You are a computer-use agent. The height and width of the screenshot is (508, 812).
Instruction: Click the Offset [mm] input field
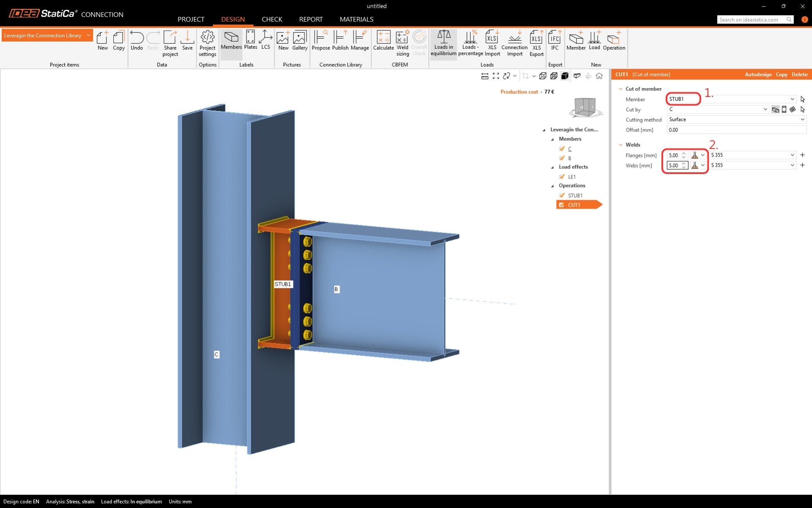736,130
